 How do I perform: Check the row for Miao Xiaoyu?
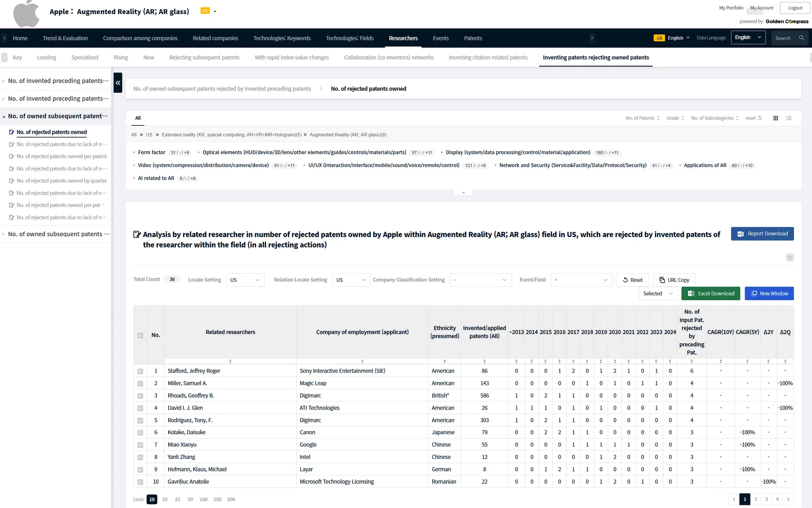140,445
